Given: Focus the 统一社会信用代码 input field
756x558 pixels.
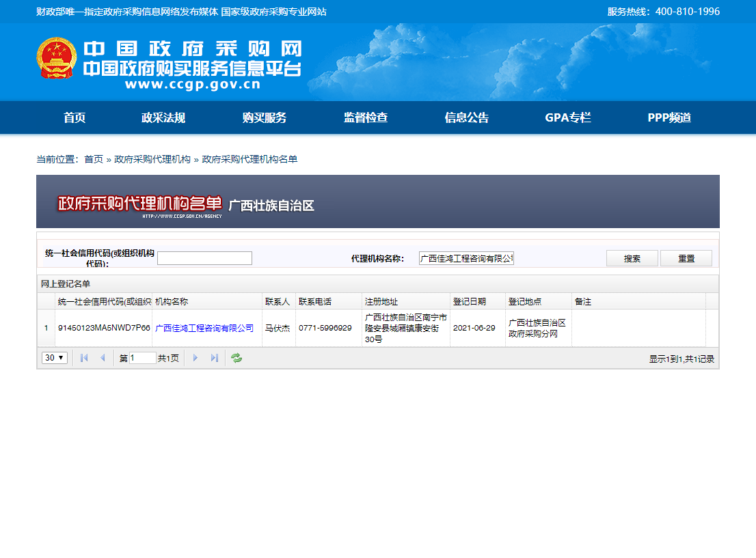Looking at the screenshot, I should tap(204, 257).
